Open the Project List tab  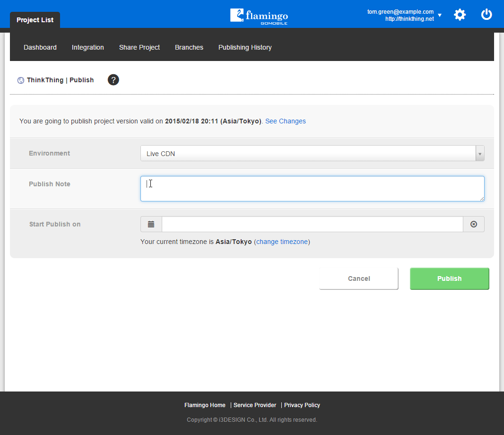35,20
